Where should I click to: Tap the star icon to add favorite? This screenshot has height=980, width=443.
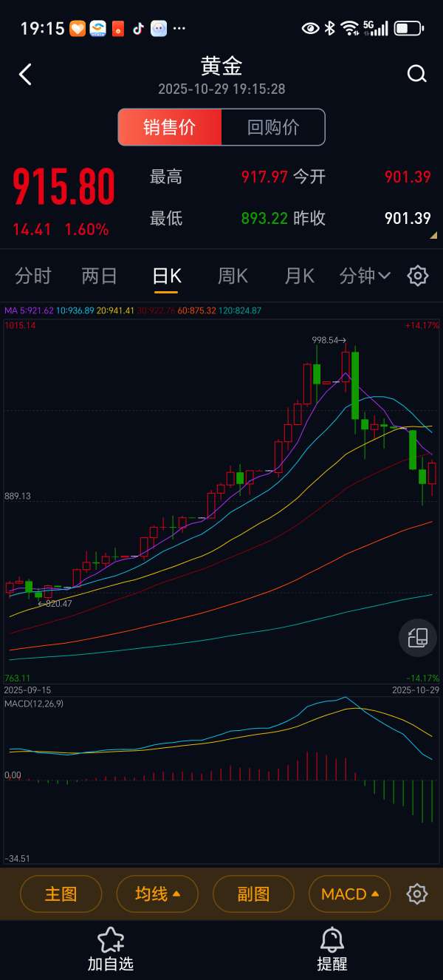[x=111, y=940]
